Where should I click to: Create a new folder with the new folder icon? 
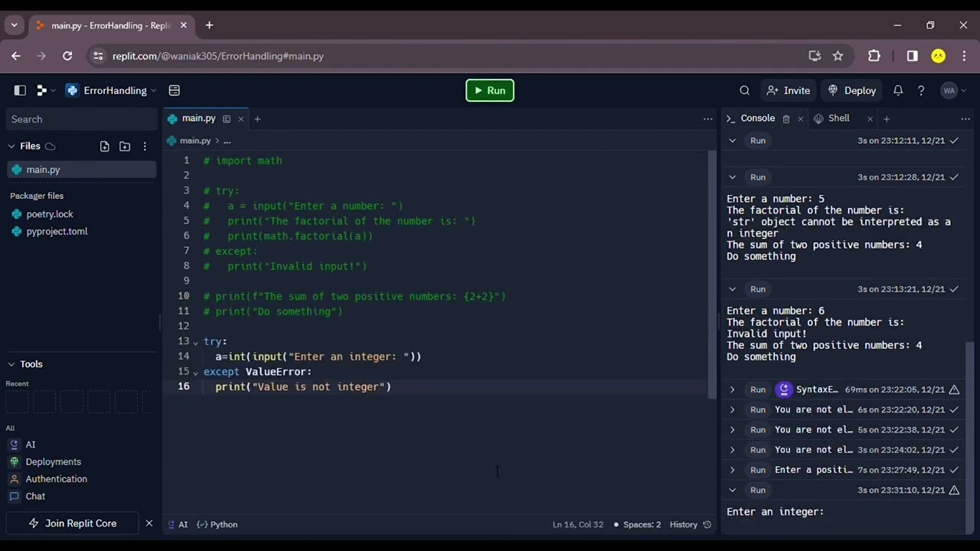tap(125, 146)
